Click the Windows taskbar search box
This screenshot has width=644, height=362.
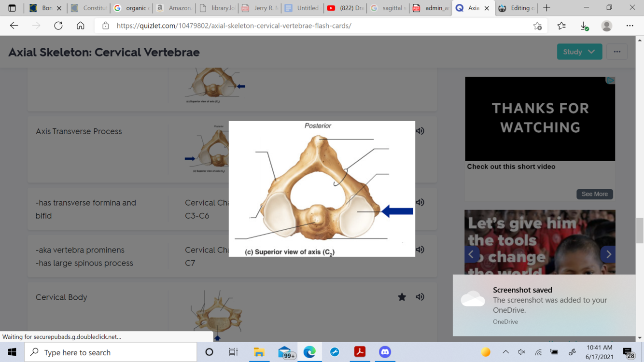point(111,352)
